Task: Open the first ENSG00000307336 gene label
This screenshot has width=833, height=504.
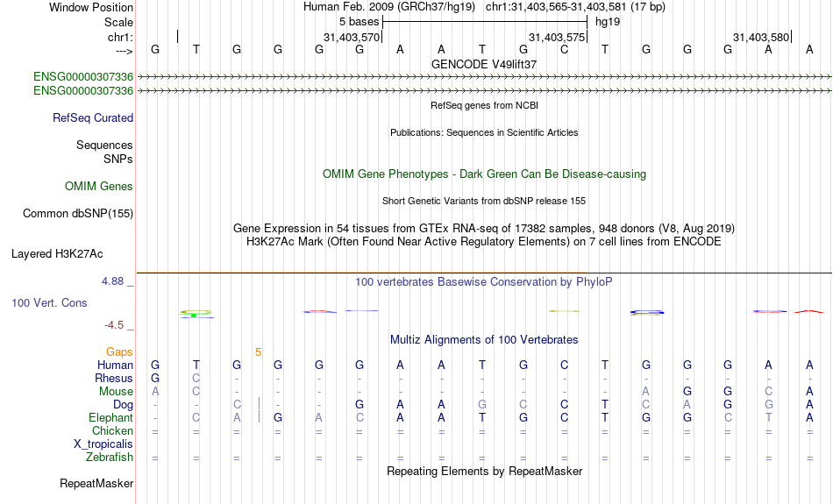Action: (x=83, y=77)
